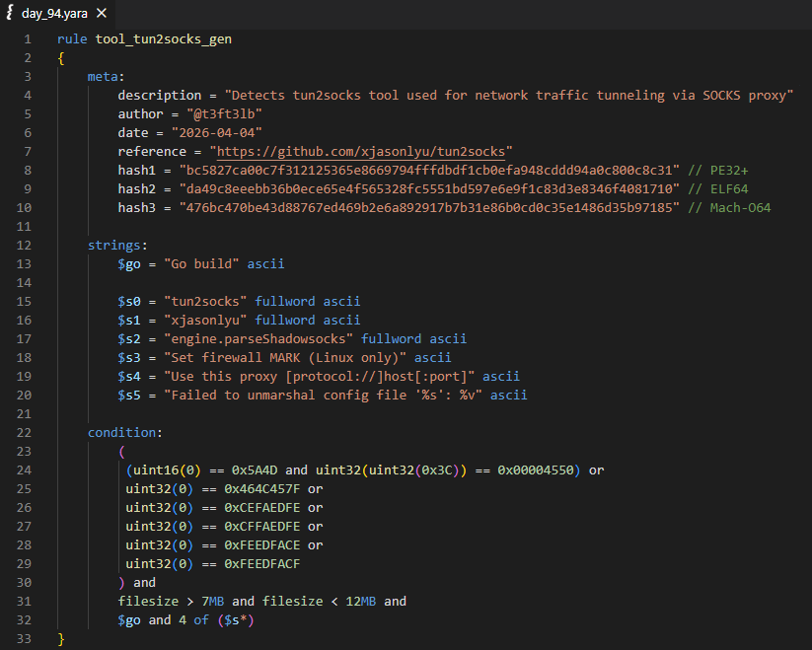Click the 0xFEEDFACE value
Image resolution: width=812 pixels, height=650 pixels.
262,544
